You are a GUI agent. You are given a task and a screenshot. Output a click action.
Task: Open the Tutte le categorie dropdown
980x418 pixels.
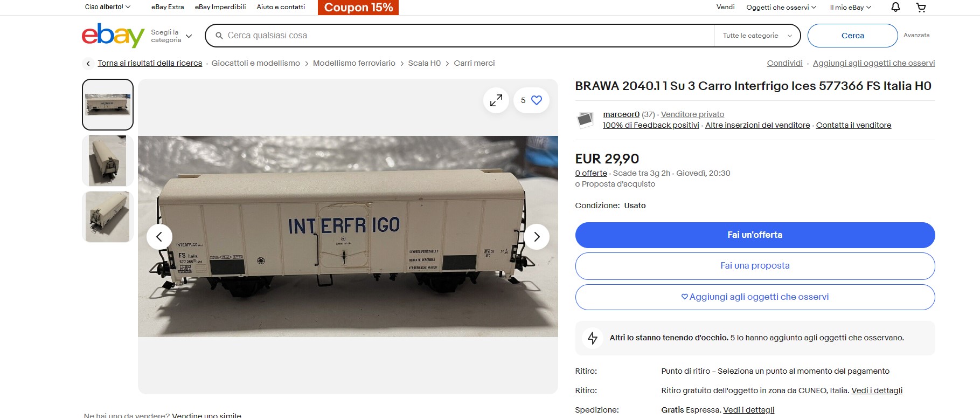click(x=757, y=36)
